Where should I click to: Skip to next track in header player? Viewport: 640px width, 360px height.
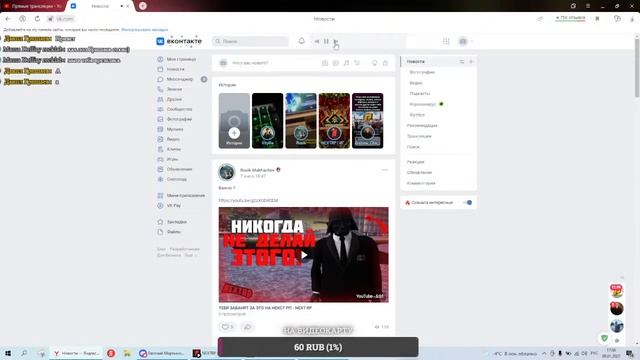(x=336, y=41)
